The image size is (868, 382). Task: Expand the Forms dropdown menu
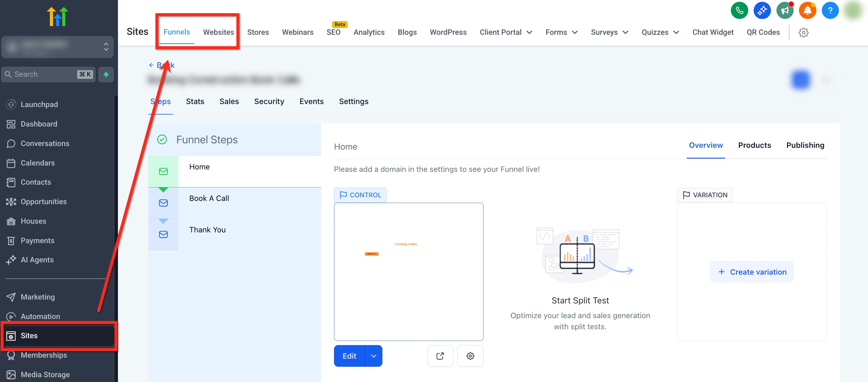pos(561,32)
